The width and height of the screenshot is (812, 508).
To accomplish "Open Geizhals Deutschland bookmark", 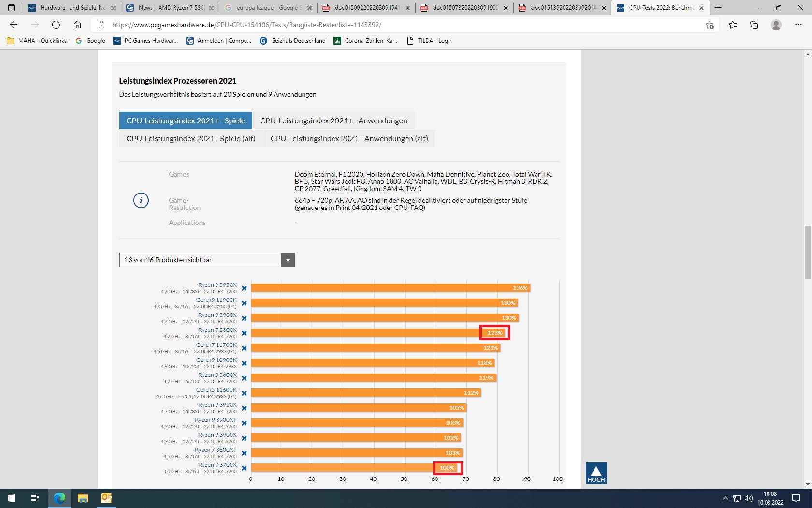I will [x=293, y=41].
